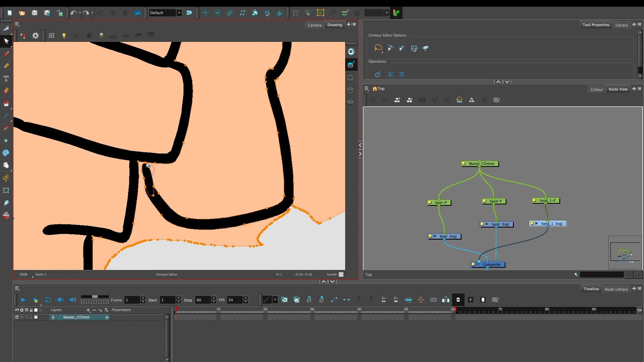Screen dimensions: 644x362
Task: Enable Snap and Align option
Action: [401, 48]
